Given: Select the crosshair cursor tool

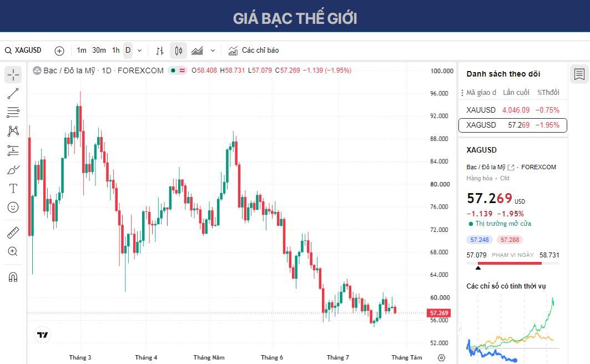Looking at the screenshot, I should pos(13,74).
